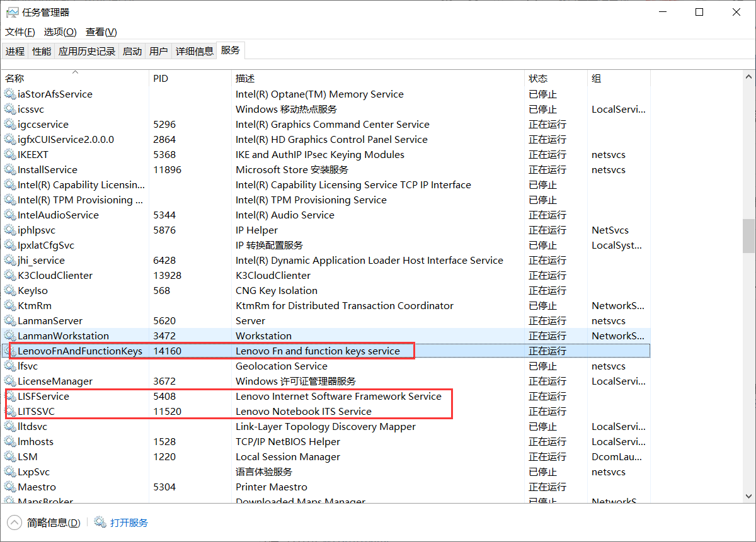This screenshot has height=542, width=756.
Task: Click the 打开服务 link
Action: (x=129, y=522)
